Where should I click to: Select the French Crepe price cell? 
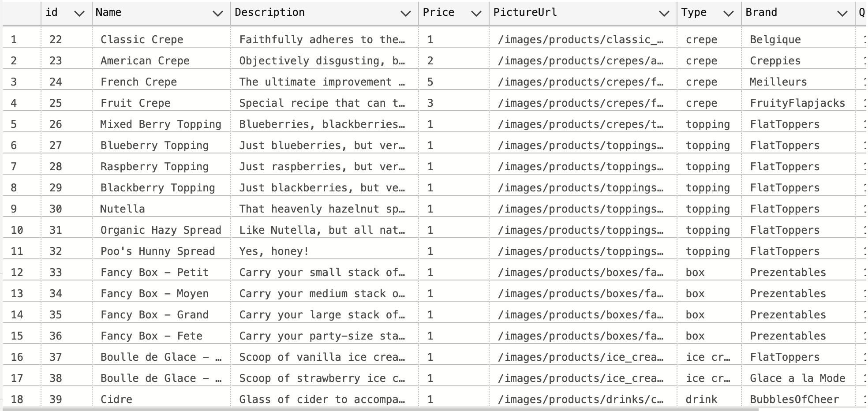coord(454,82)
